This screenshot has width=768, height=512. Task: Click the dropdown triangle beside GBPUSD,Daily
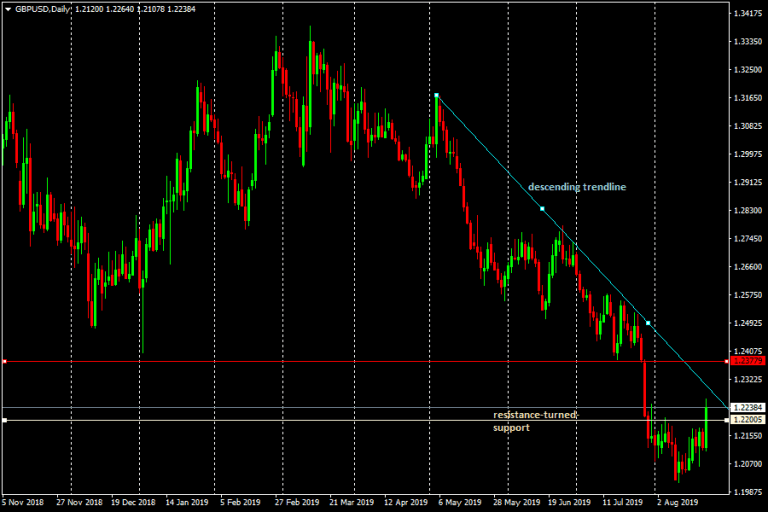click(7, 8)
